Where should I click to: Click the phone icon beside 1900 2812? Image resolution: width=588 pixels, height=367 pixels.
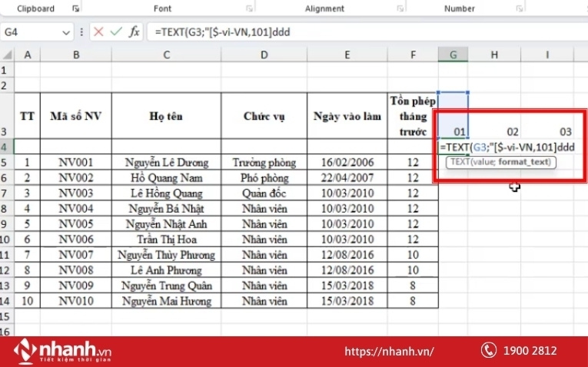tap(489, 351)
